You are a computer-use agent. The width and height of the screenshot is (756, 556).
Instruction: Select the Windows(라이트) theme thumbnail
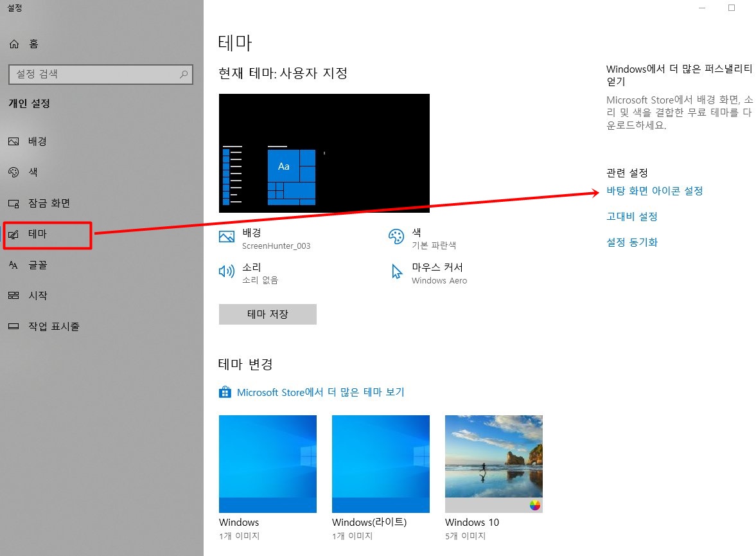[381, 464]
